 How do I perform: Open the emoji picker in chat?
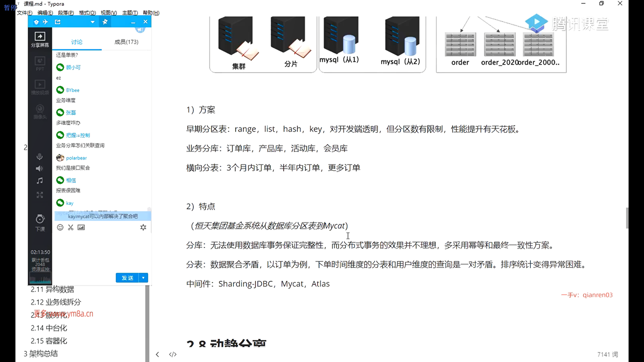click(x=60, y=227)
